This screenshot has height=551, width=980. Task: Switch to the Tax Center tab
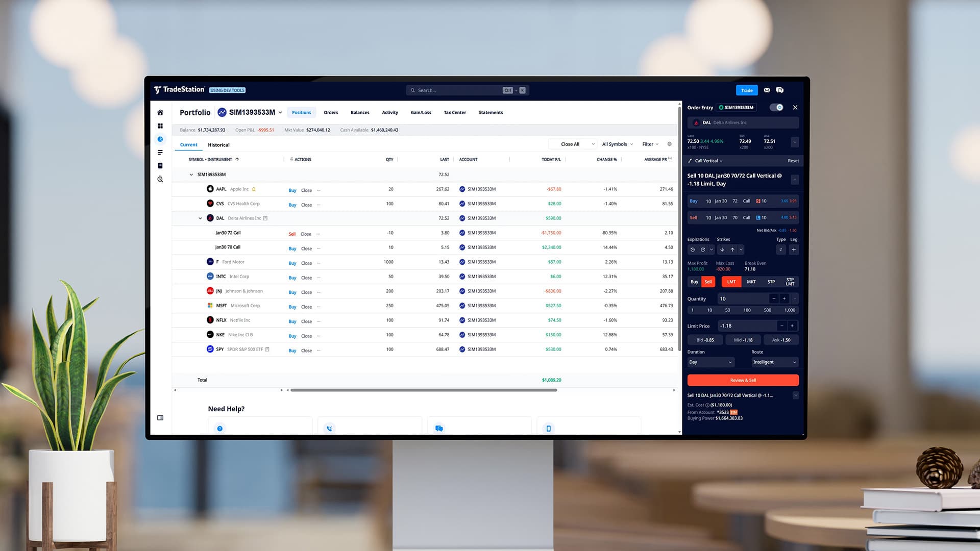tap(455, 113)
